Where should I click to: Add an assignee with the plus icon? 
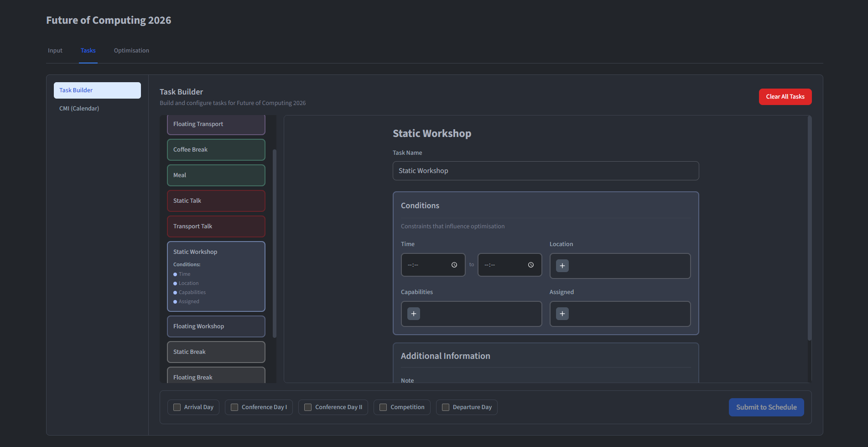coord(562,314)
